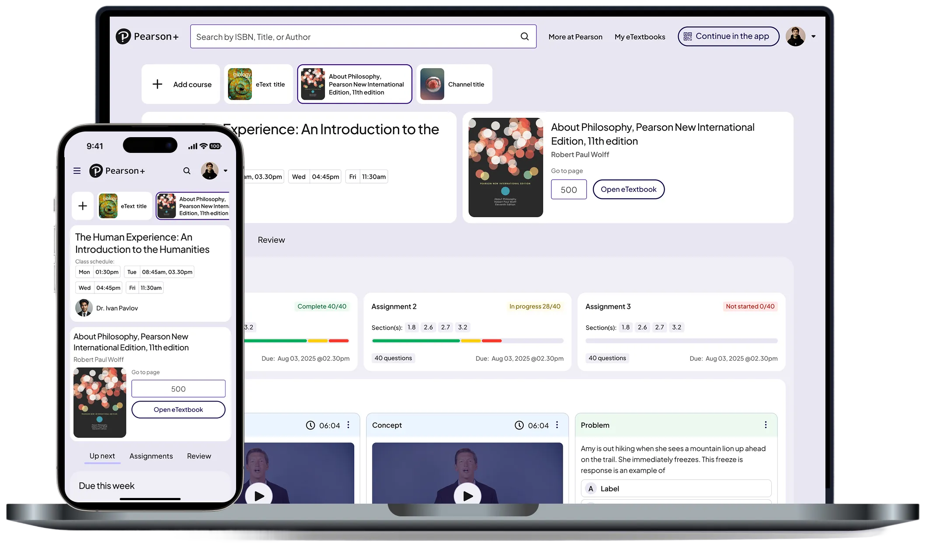Open the phone hamburger menu icon
The height and width of the screenshot is (560, 926).
click(77, 171)
